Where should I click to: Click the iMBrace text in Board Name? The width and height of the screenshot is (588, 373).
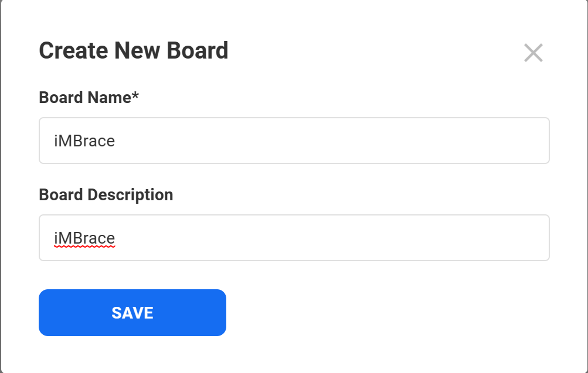[84, 141]
